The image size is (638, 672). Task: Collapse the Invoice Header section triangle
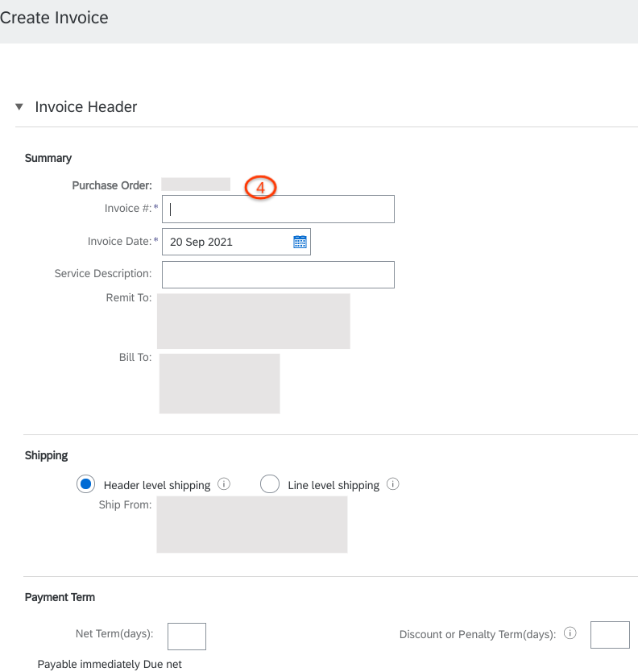pyautogui.click(x=19, y=106)
